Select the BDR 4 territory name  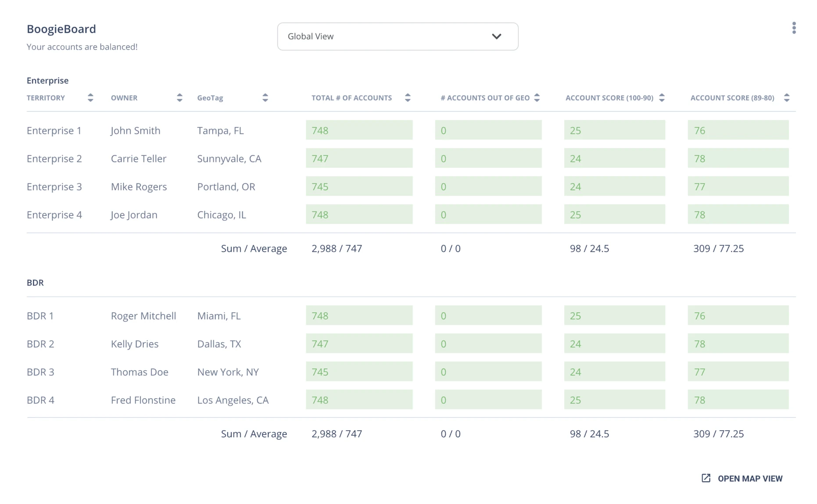[40, 400]
